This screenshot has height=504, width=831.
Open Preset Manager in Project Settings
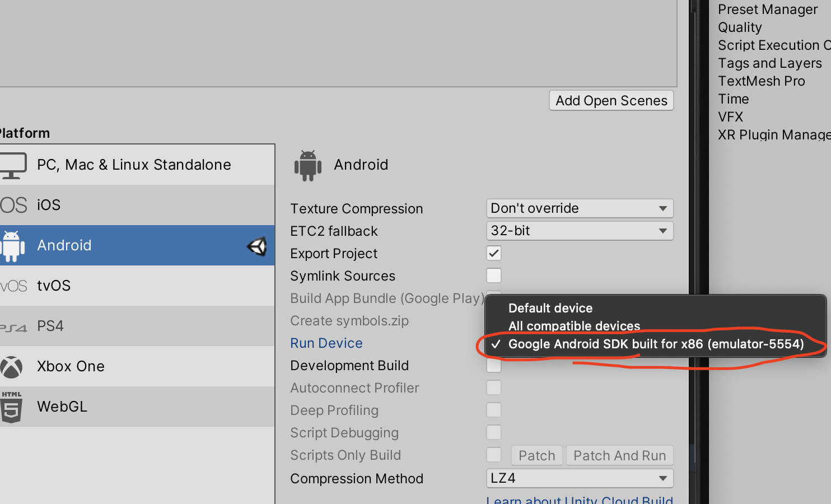[x=768, y=10]
